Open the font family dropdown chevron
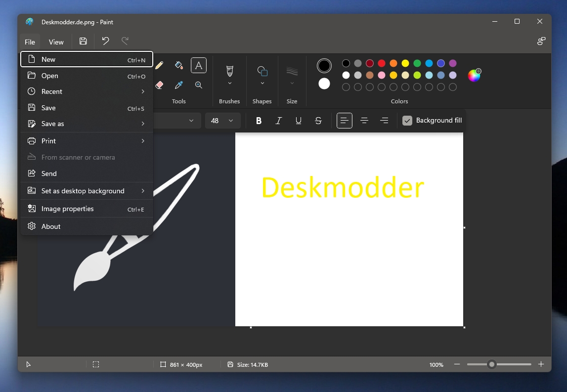567x392 pixels. [191, 121]
